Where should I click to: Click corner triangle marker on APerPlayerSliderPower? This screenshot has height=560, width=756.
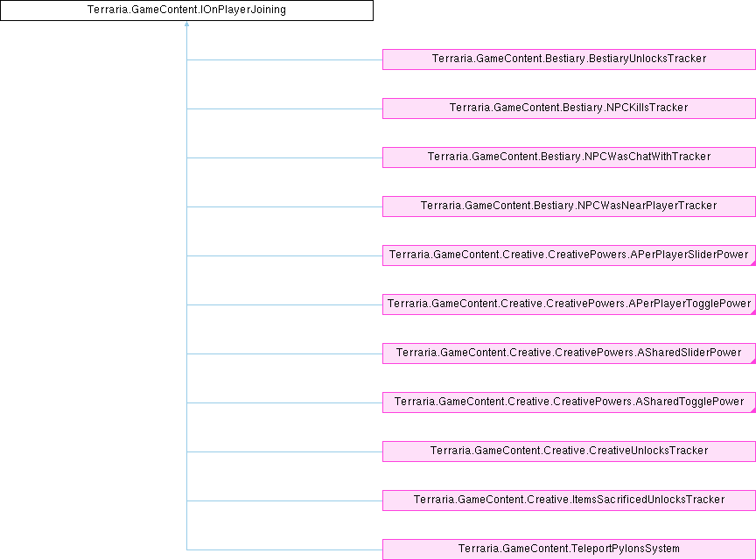pyautogui.click(x=752, y=262)
